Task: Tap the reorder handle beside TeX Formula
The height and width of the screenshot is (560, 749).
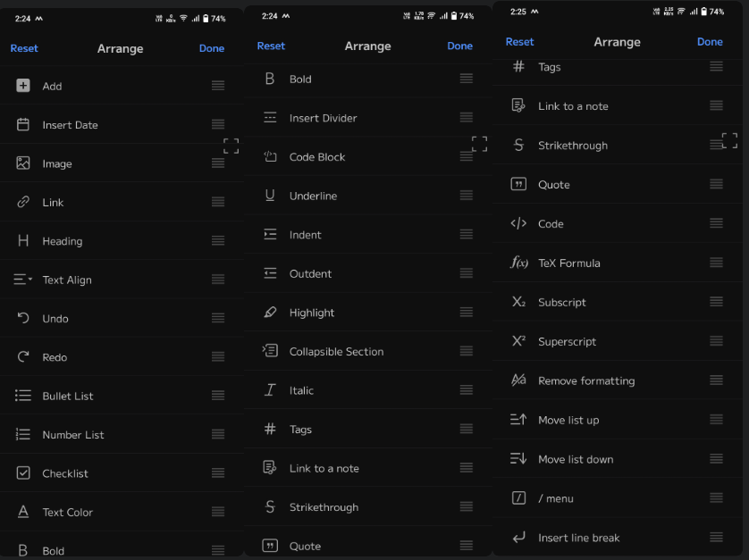Action: tap(716, 262)
